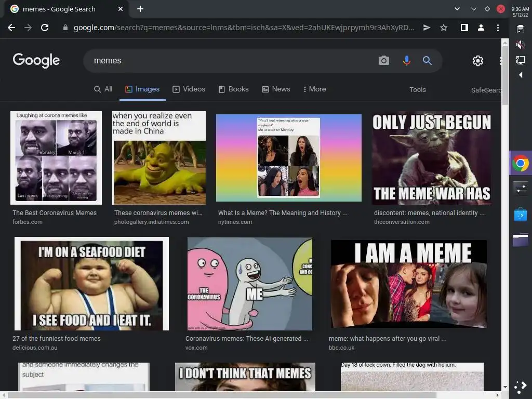Click the Google logo
This screenshot has width=532, height=399.
click(x=36, y=61)
